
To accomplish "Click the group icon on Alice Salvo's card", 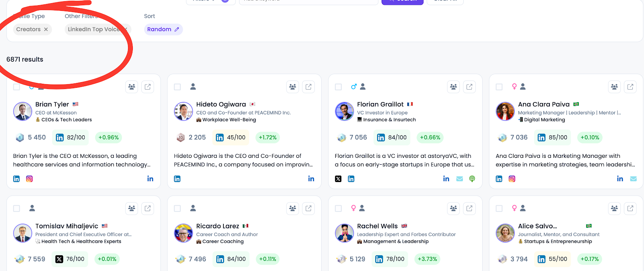I will tap(614, 208).
